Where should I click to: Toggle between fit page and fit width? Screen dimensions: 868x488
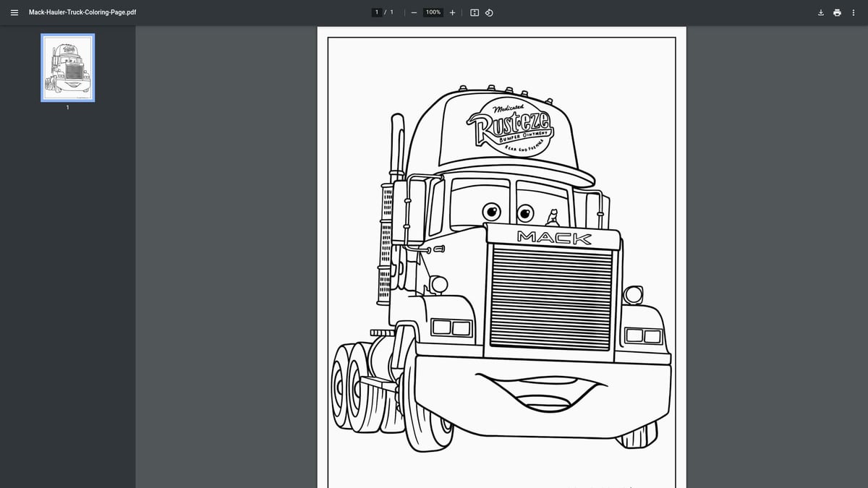click(473, 12)
